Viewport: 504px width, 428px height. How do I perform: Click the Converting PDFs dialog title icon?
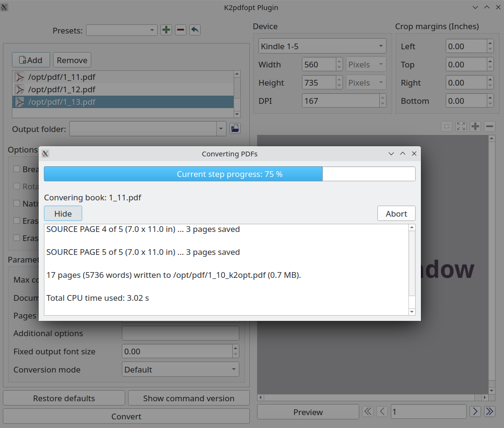click(x=45, y=154)
